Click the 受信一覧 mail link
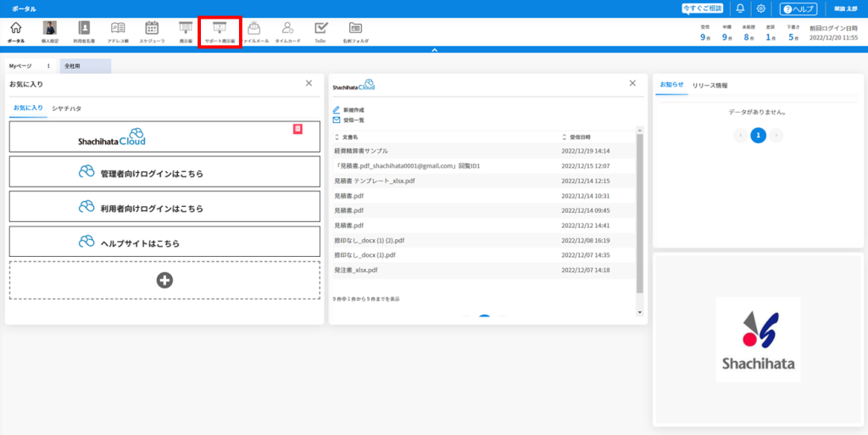This screenshot has width=868, height=435. (x=348, y=120)
